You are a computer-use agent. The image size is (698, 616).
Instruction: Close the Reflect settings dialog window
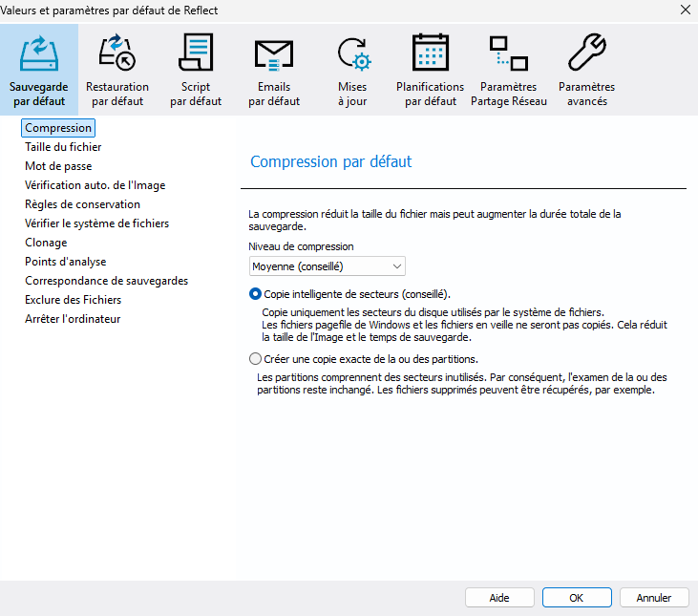coord(685,11)
